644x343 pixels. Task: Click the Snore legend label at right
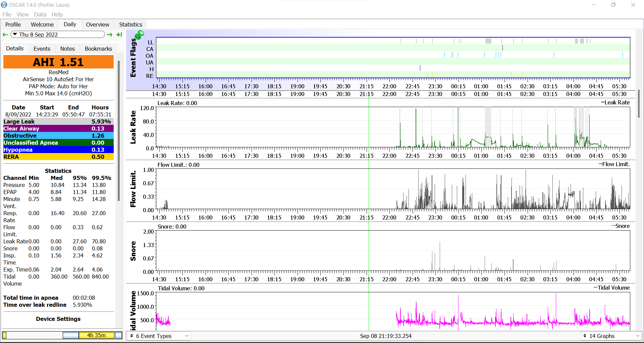click(x=621, y=226)
